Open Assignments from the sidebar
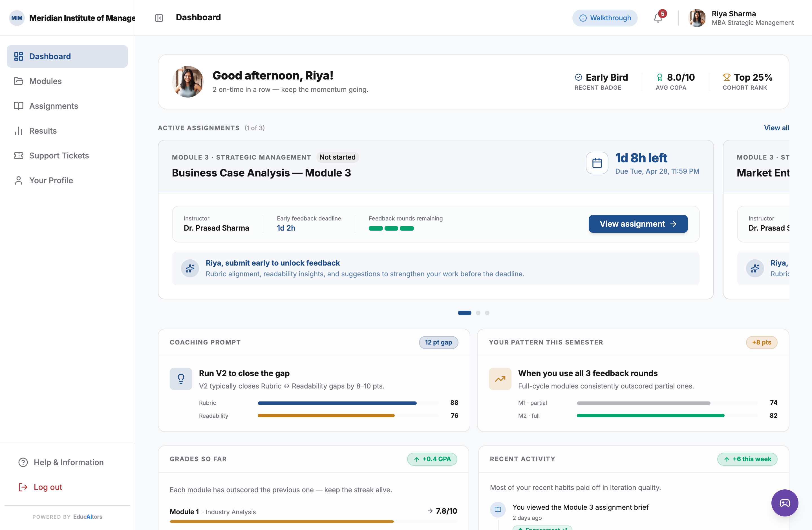Image resolution: width=812 pixels, height=530 pixels. (67, 106)
